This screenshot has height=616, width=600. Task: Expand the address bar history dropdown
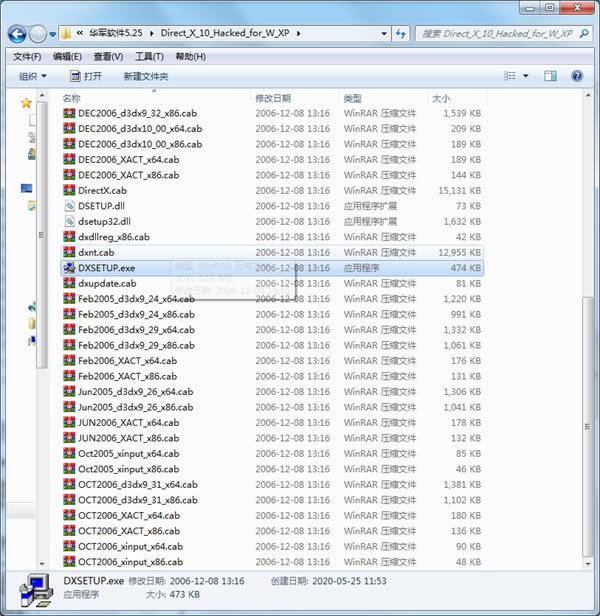point(384,34)
